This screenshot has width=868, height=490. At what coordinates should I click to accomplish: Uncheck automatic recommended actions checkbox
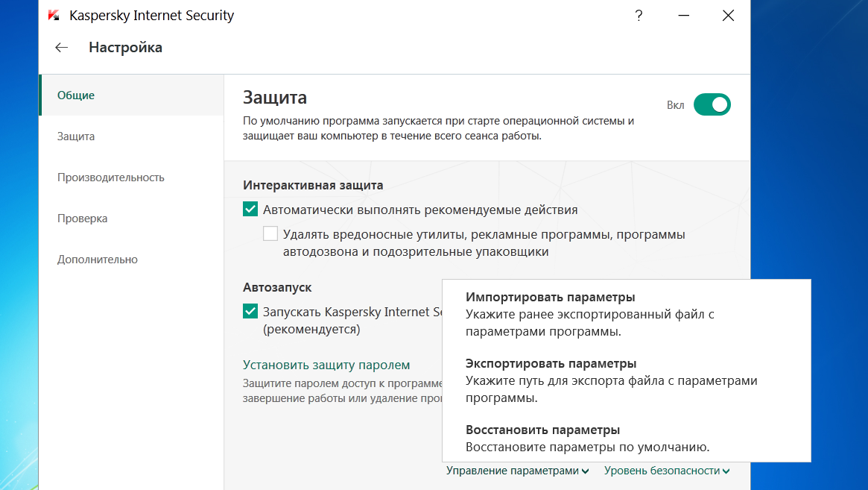[x=250, y=210]
